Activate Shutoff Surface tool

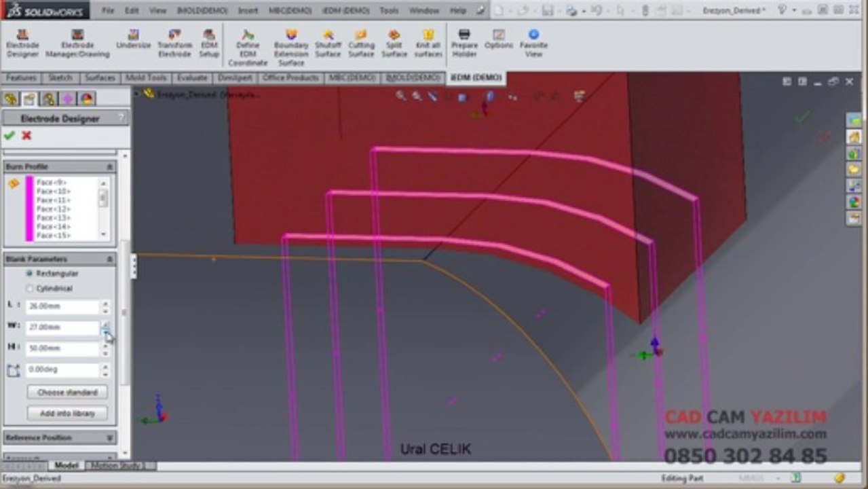pyautogui.click(x=328, y=44)
